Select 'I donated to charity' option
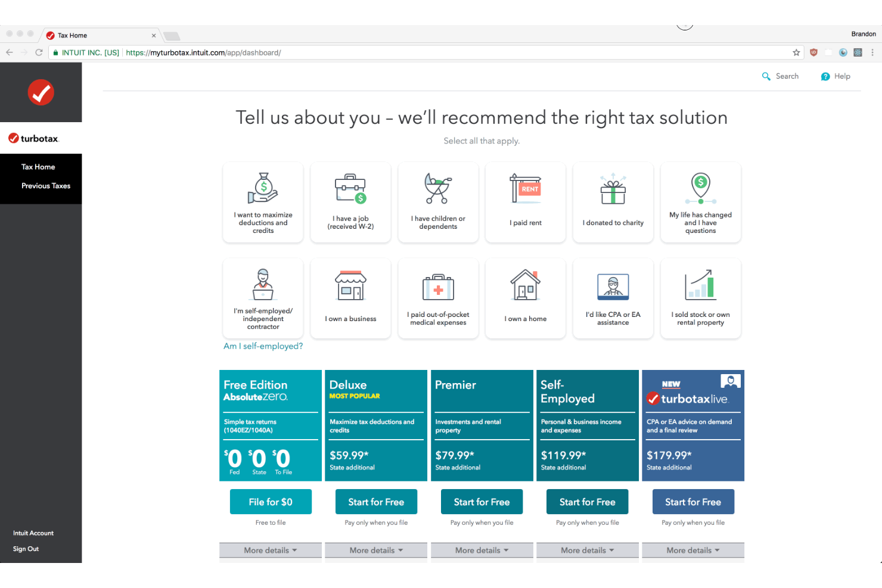This screenshot has width=882, height=588. (x=613, y=202)
